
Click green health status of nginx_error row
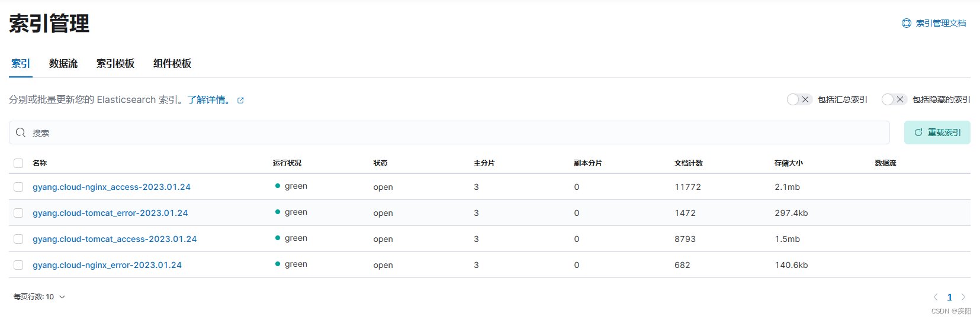(291, 264)
